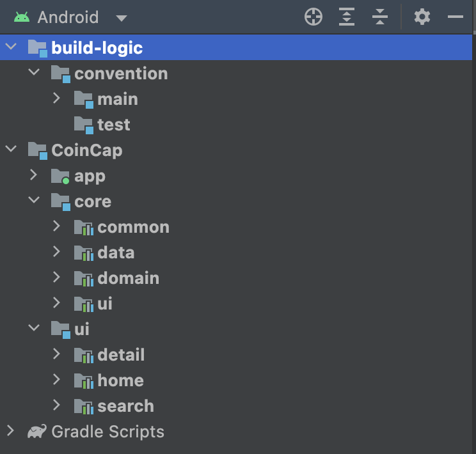
Task: Expand the domain module node
Action: coord(56,277)
